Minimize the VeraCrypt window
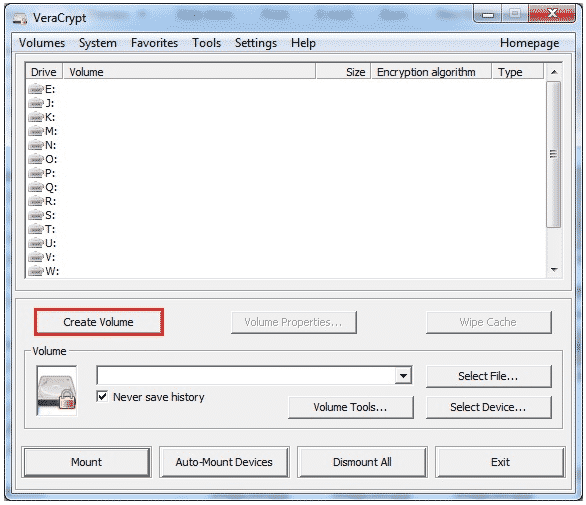This screenshot has height=505, width=586. (x=488, y=15)
